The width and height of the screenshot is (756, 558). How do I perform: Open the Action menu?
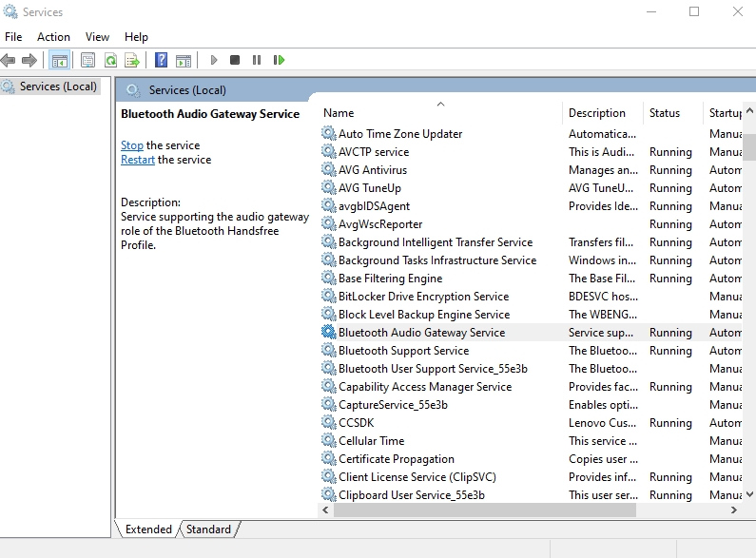click(x=53, y=37)
